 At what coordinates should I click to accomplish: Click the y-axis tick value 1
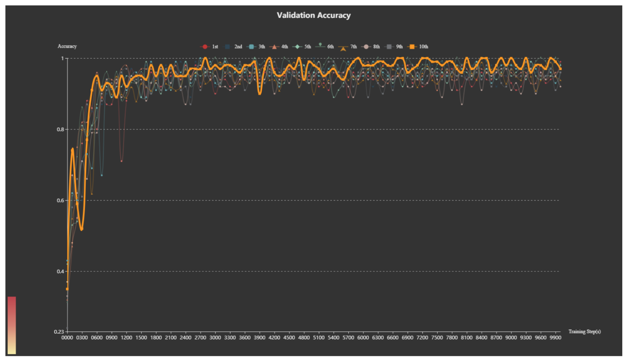(x=62, y=58)
